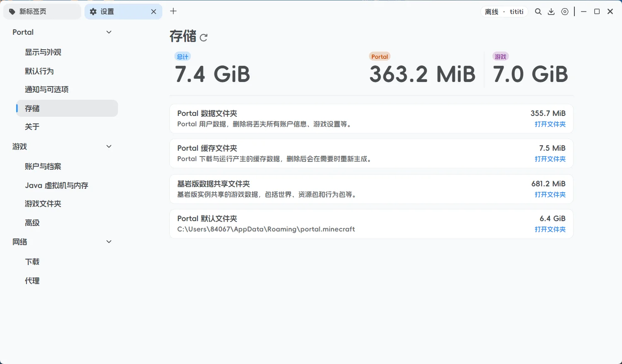The image size is (622, 364).
Task: Open folder for Portal 数据文件夹
Action: coord(550,124)
